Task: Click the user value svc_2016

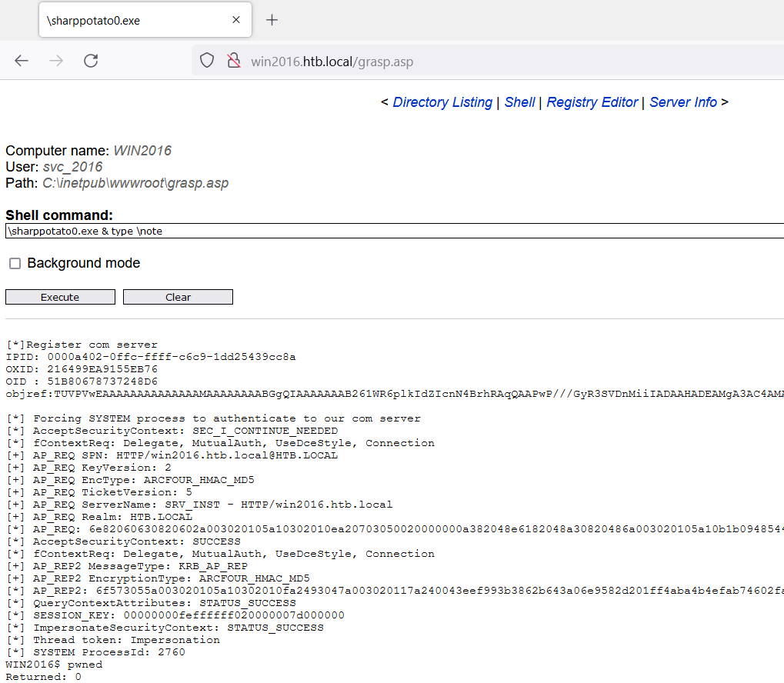Action: coord(72,167)
